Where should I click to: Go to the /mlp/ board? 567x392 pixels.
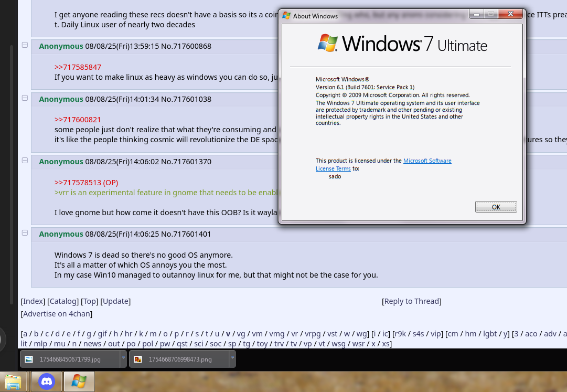point(40,344)
